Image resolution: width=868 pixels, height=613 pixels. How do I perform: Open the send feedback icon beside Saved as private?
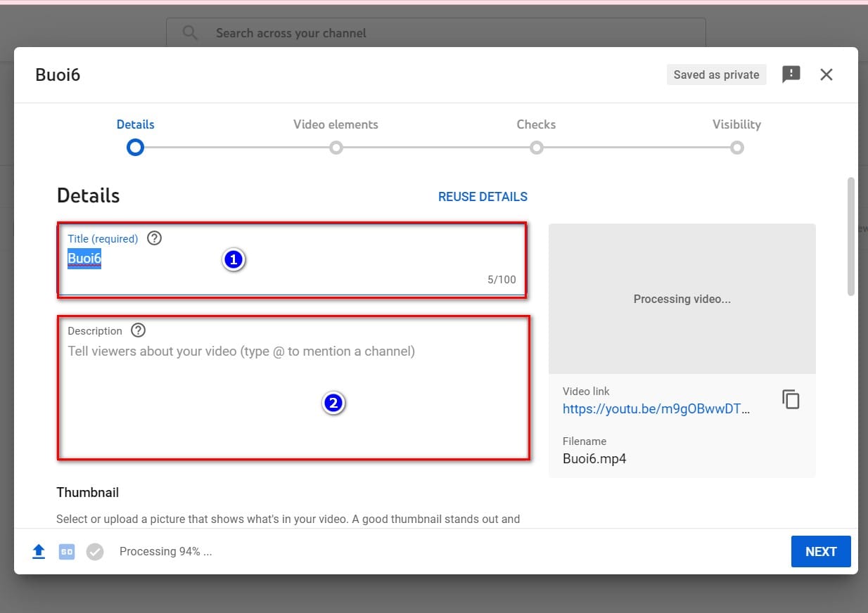[x=791, y=75]
